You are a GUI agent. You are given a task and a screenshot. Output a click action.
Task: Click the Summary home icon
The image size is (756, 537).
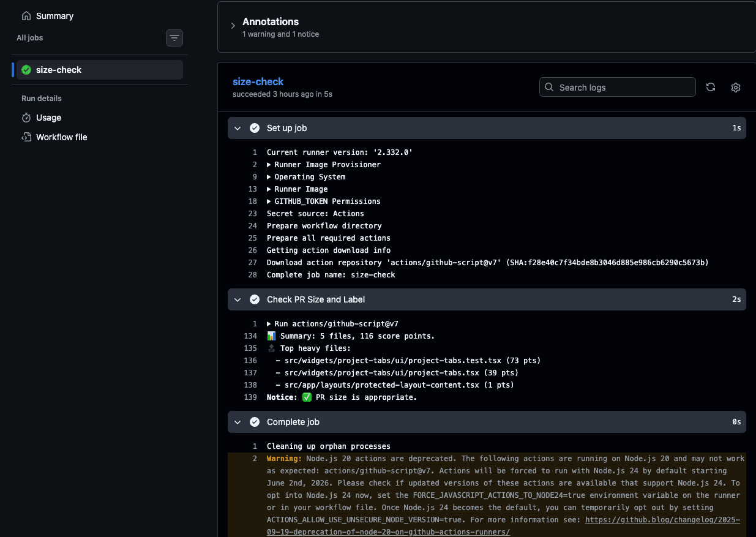tap(26, 16)
